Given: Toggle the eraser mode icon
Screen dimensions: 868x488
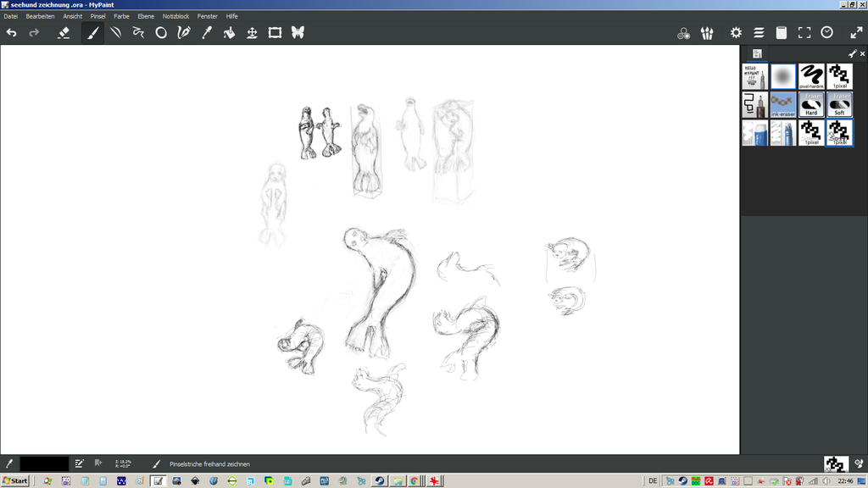Looking at the screenshot, I should [64, 33].
